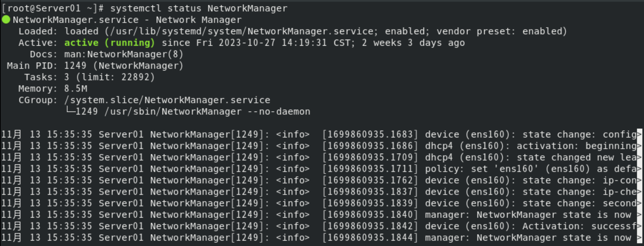This screenshot has height=246, width=644.
Task: Click the Main PID value 1249
Action: tap(75, 66)
